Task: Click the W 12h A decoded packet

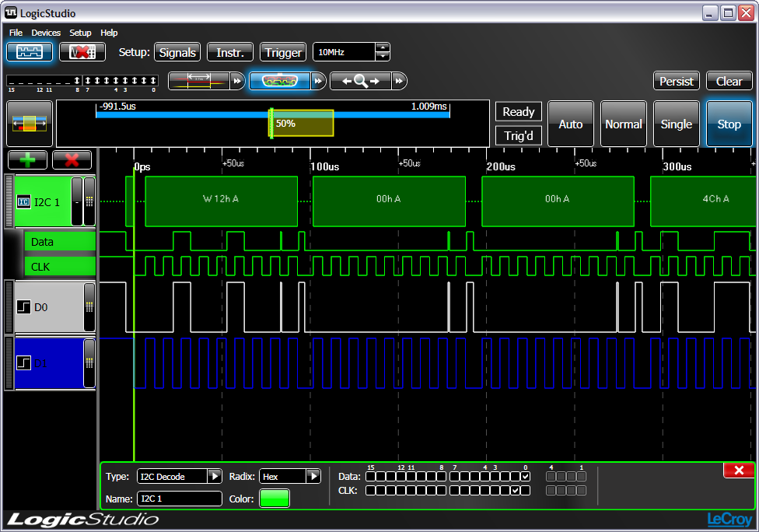Action: [221, 201]
